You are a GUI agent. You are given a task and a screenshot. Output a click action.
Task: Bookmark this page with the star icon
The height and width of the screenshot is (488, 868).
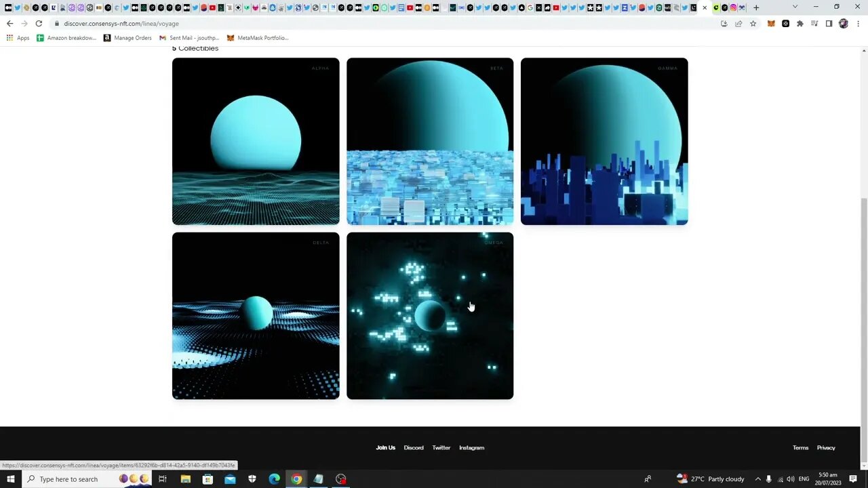tap(753, 23)
